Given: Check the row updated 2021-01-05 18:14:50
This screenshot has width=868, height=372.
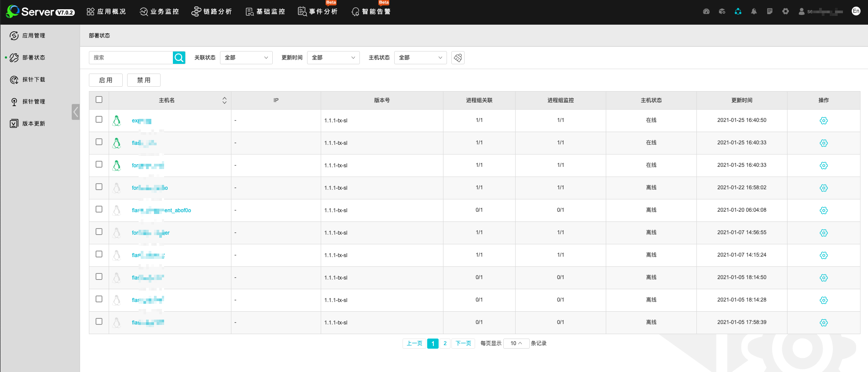Looking at the screenshot, I should 99,276.
